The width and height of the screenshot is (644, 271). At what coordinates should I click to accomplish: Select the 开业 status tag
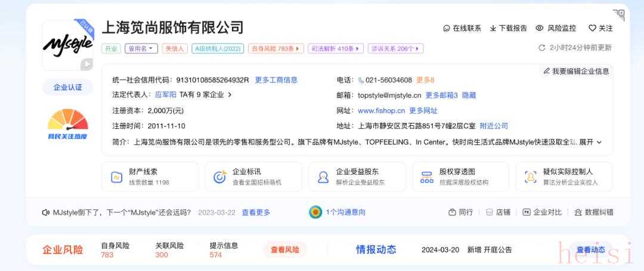pos(111,48)
